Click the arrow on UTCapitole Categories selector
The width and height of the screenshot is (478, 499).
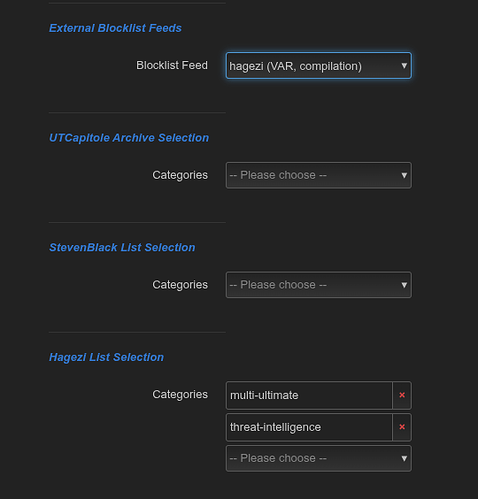[404, 175]
